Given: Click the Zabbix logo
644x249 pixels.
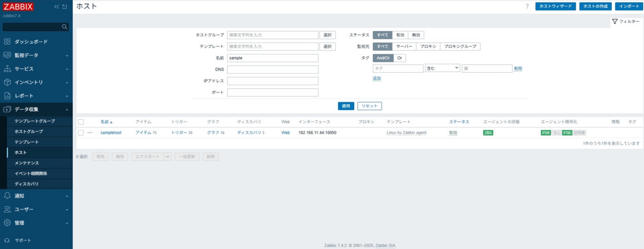Looking at the screenshot, I should [19, 7].
